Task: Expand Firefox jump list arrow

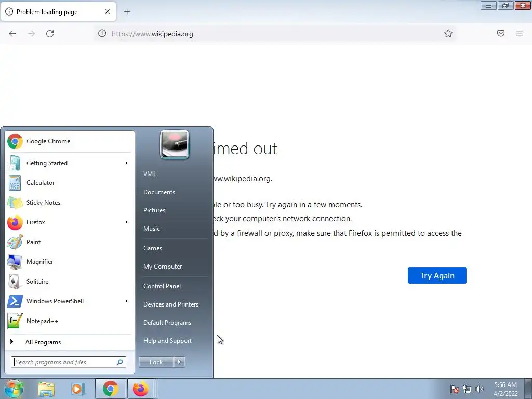Action: 127,222
